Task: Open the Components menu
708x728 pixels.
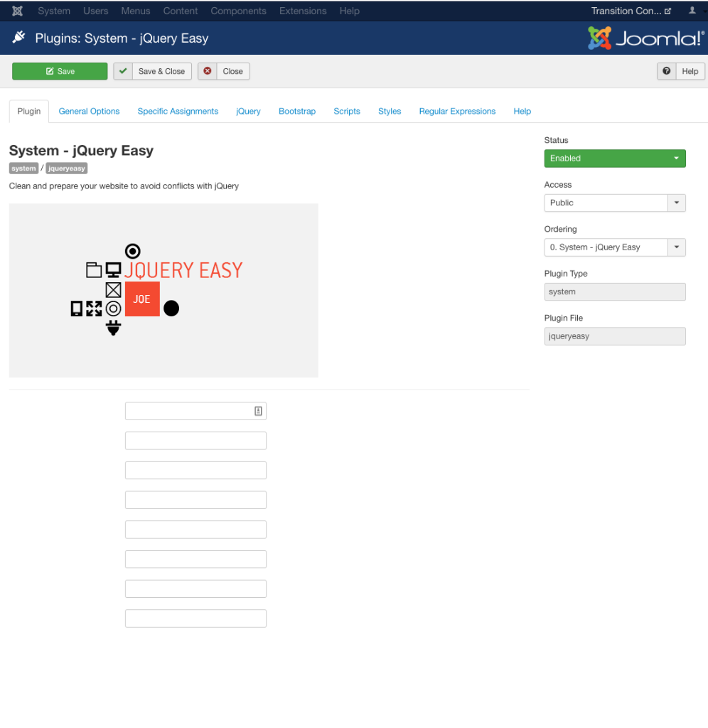Action: [238, 11]
